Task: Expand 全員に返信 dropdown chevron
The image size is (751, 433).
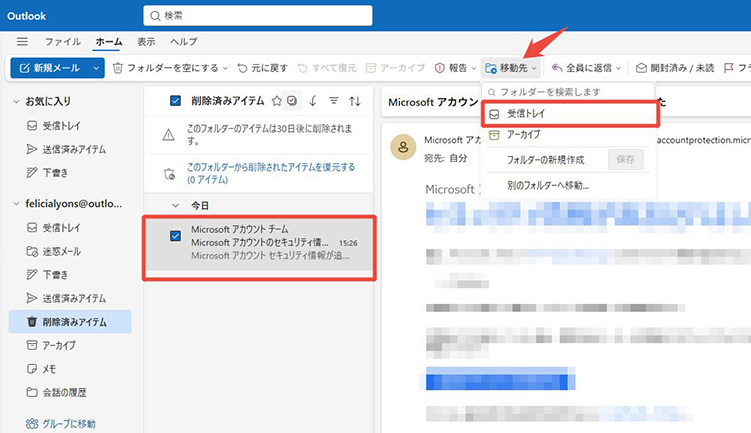Action: [x=618, y=68]
